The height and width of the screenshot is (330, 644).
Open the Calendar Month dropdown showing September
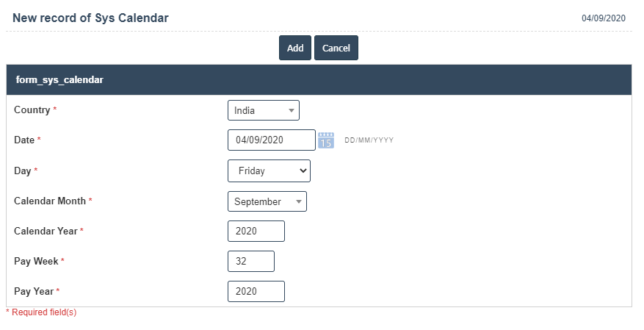pos(267,201)
